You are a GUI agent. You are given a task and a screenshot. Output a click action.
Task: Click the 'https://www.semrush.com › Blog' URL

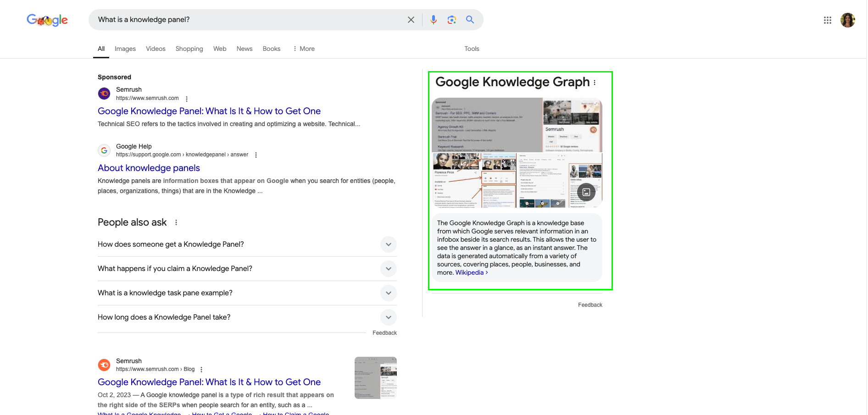[155, 369]
